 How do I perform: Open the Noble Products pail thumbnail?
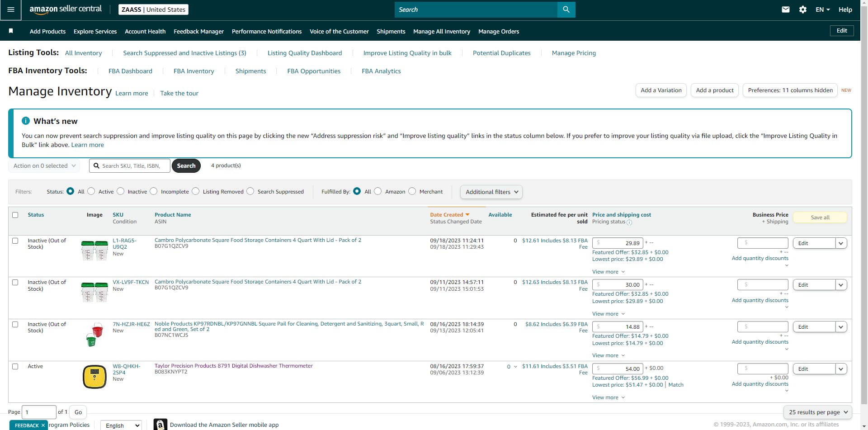click(x=94, y=335)
